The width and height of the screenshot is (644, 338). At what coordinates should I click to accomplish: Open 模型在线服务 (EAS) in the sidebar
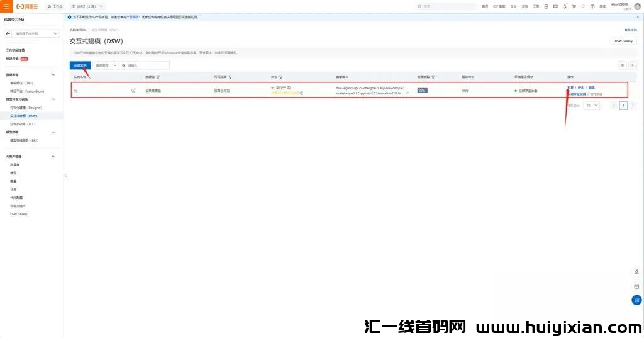coord(24,140)
